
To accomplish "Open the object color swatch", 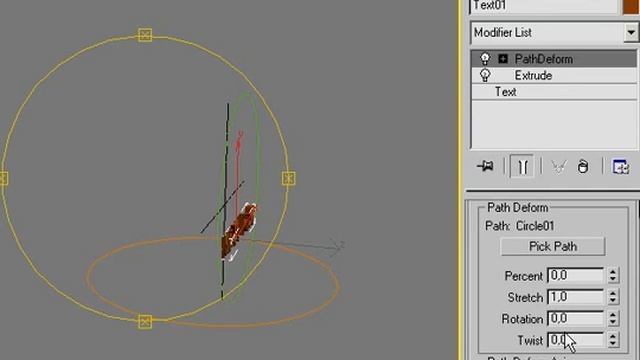I will 631,6.
